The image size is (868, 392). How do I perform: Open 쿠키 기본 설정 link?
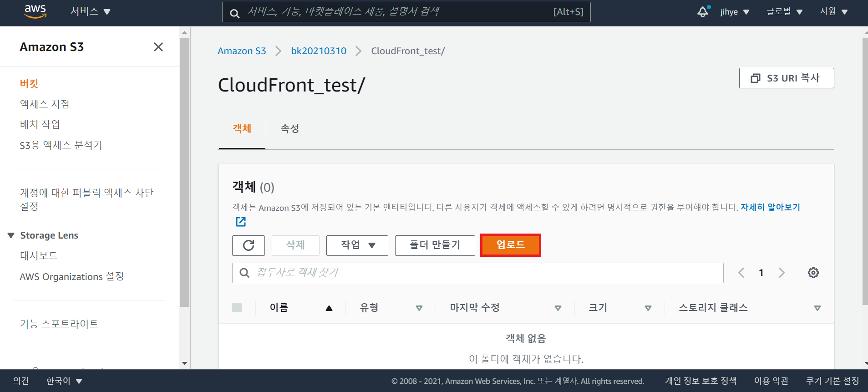832,381
